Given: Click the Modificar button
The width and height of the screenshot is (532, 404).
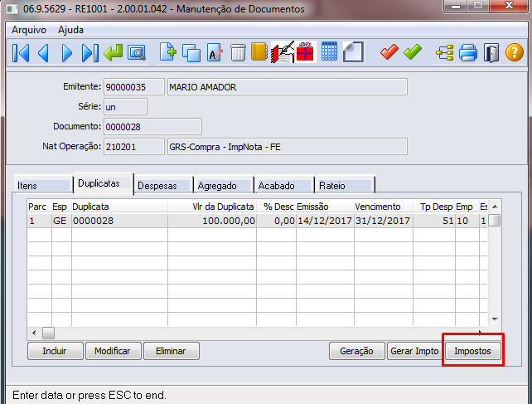Looking at the screenshot, I should (113, 351).
